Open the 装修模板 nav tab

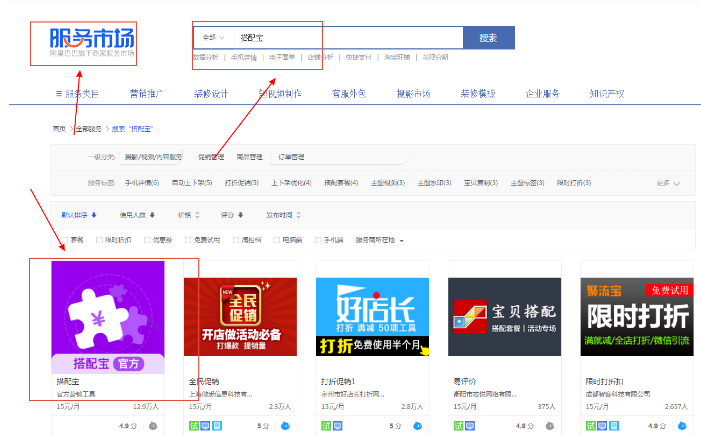click(x=478, y=94)
